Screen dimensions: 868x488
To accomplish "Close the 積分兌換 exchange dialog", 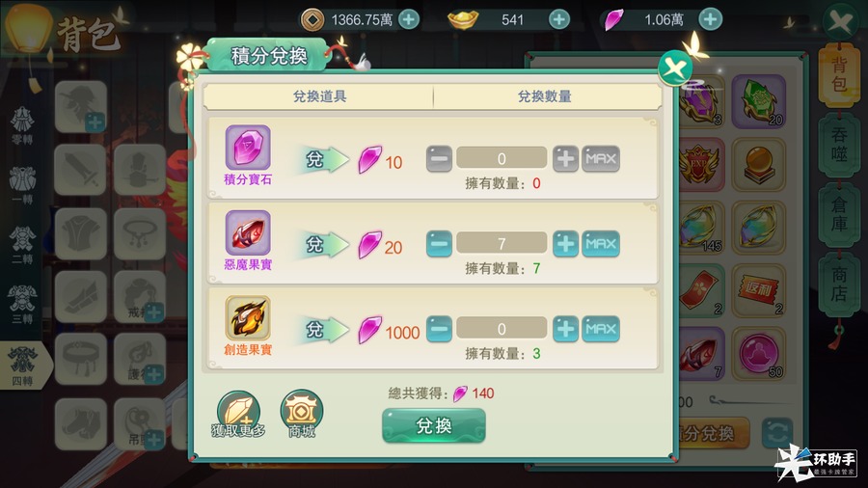I will click(675, 68).
